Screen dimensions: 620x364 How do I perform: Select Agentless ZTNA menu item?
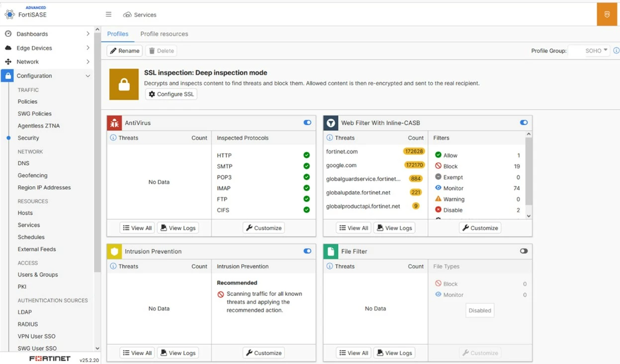(x=39, y=126)
